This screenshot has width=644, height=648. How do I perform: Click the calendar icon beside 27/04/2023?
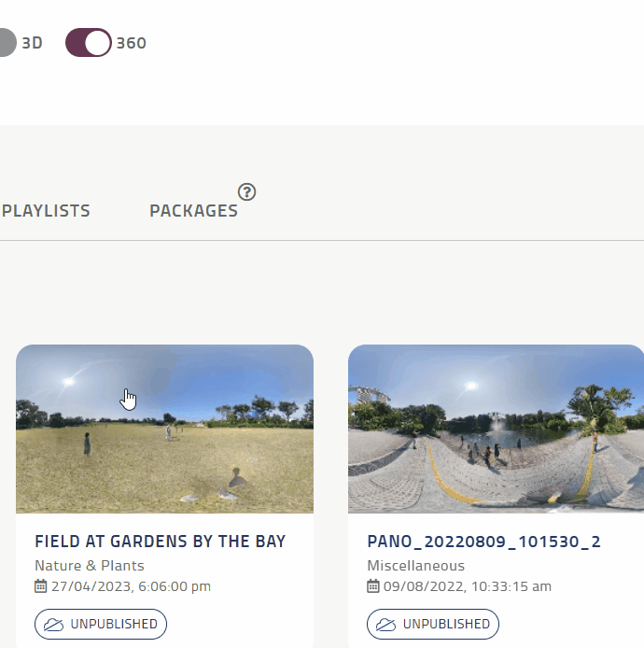[x=40, y=586]
